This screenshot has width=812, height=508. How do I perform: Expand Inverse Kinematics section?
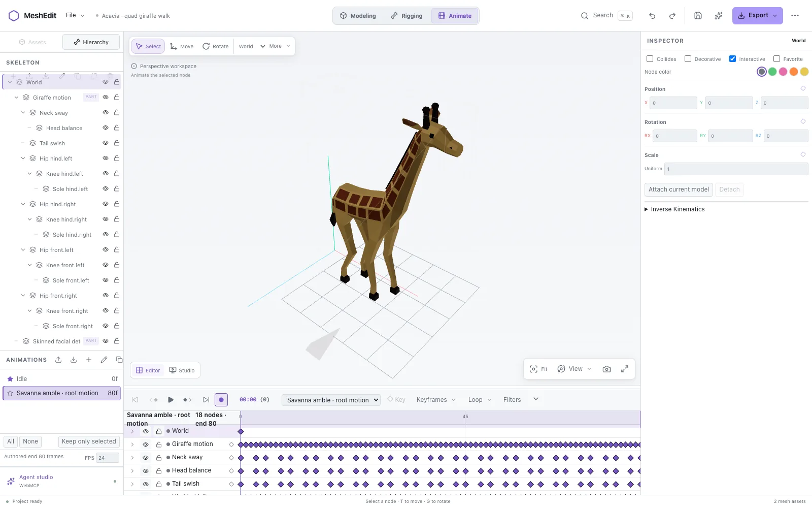pos(675,209)
